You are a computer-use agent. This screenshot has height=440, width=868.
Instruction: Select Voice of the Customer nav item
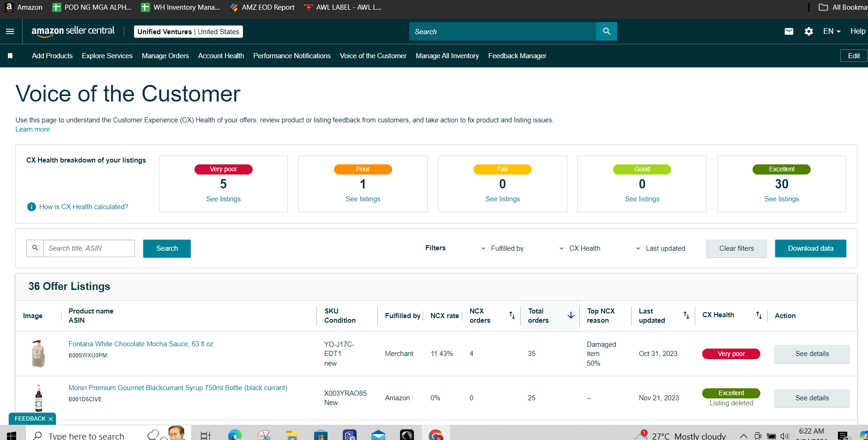373,56
